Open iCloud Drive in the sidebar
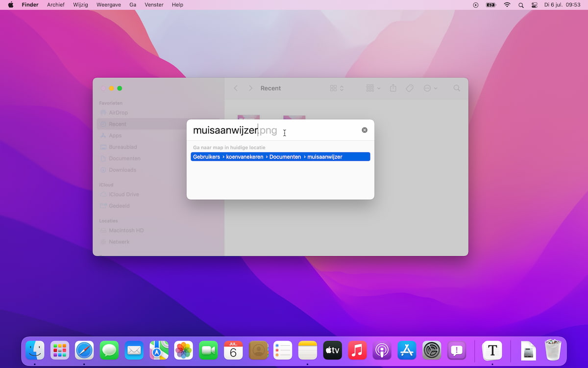Image resolution: width=588 pixels, height=368 pixels. point(122,194)
